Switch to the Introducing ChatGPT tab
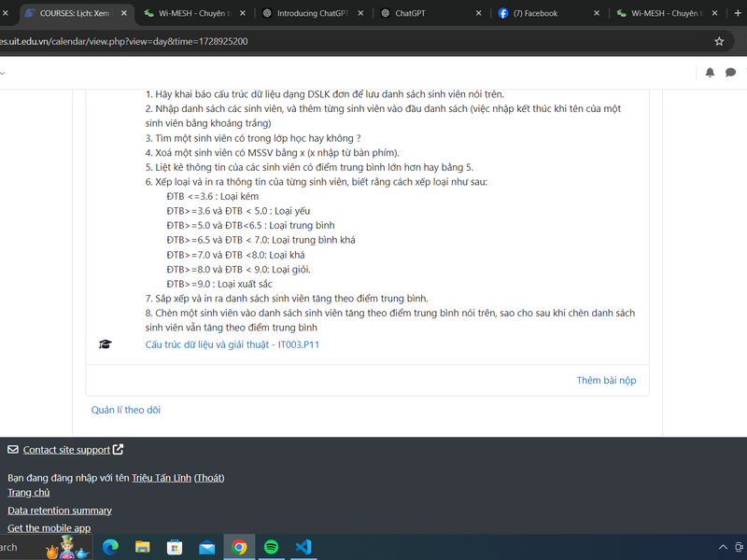 (311, 14)
